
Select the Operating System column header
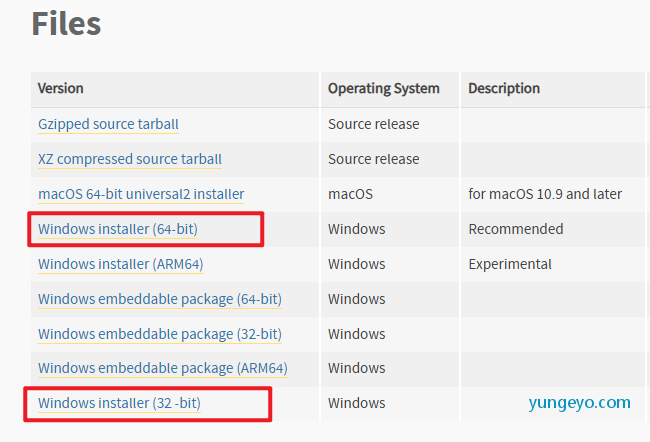(383, 88)
